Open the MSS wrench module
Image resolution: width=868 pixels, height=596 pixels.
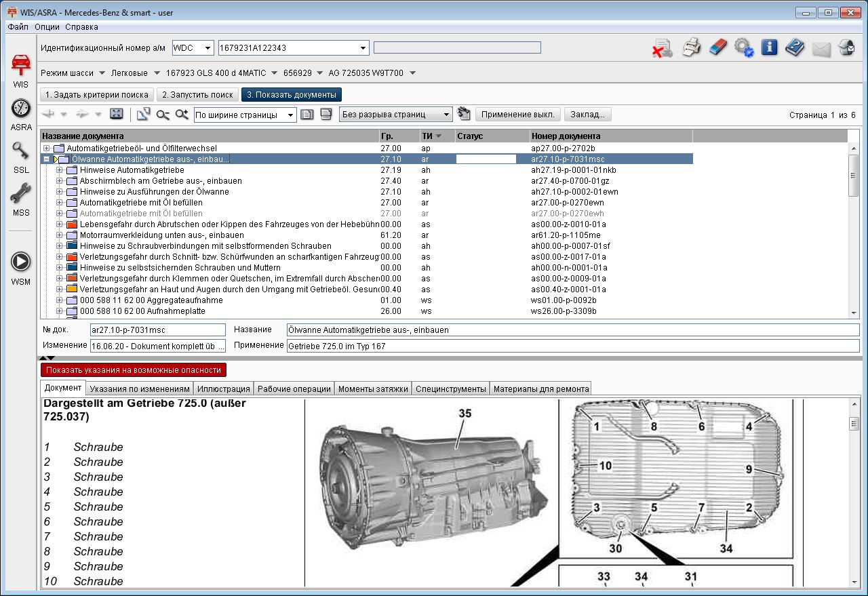click(20, 195)
